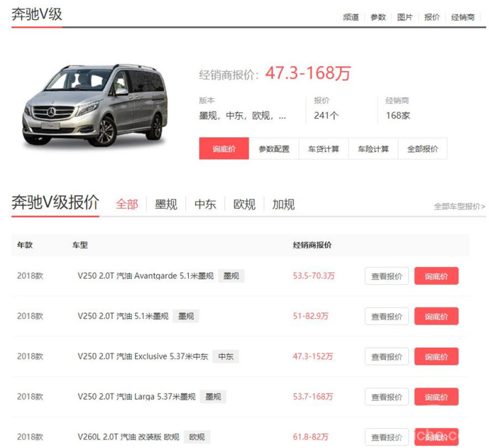The image size is (489, 448).
Task: Open the 频道 link in top navigation
Action: click(350, 17)
